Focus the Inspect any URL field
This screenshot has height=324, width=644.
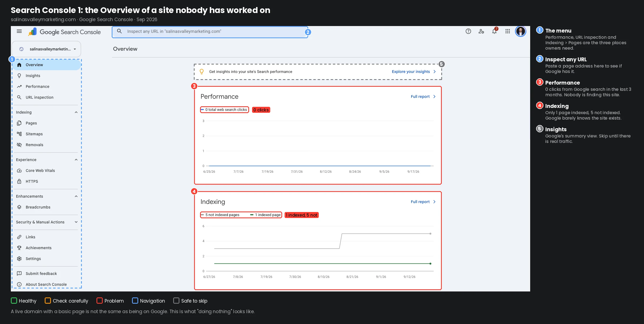click(210, 32)
